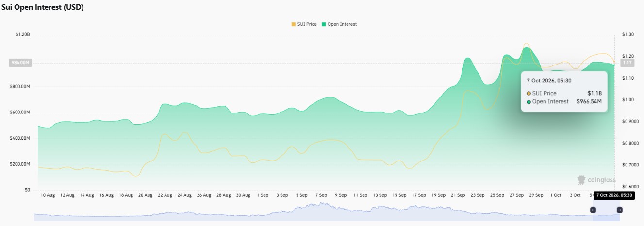Click the yellow SUI Price legend swatch
The image size is (644, 226).
(x=293, y=24)
